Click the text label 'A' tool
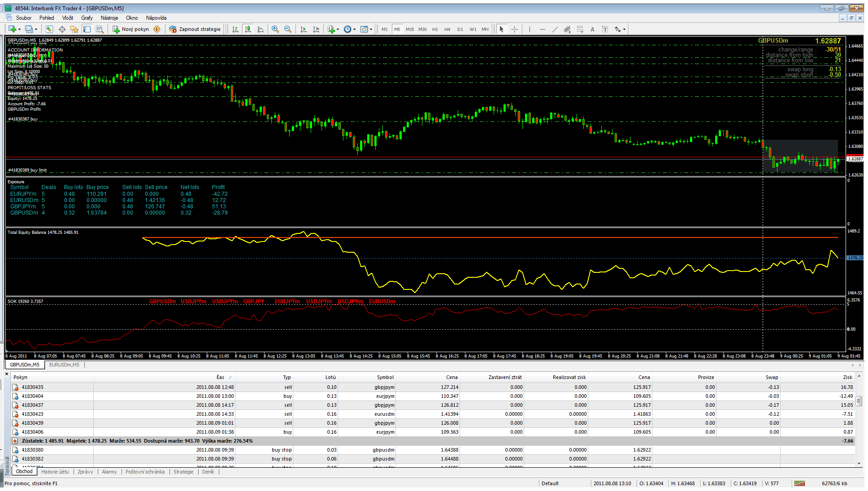Image resolution: width=868 pixels, height=491 pixels. click(x=592, y=29)
